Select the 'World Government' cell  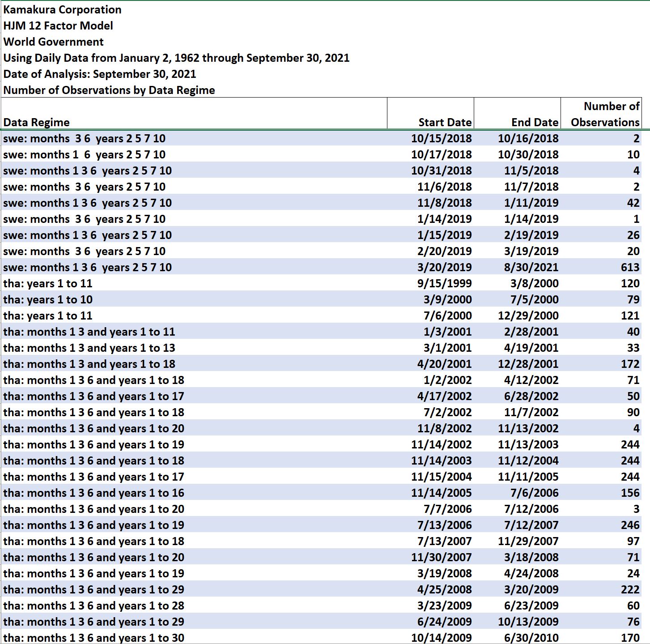53,42
